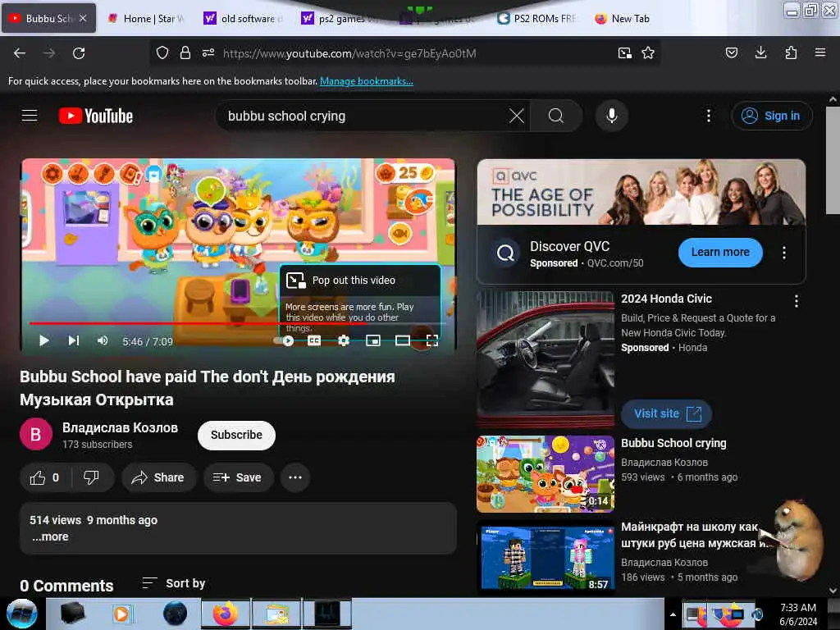Reload the current page
Viewport: 840px width, 630px height.
point(79,53)
